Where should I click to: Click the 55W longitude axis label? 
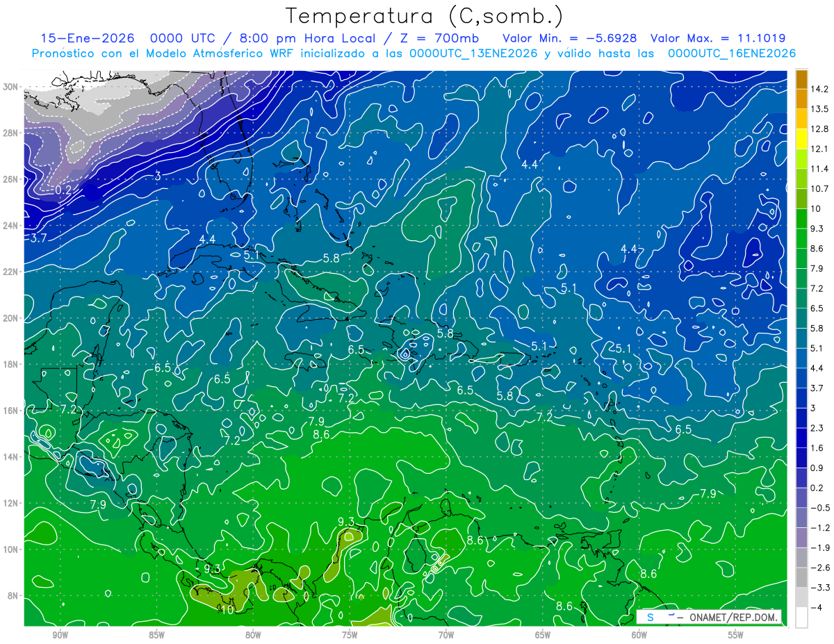(x=736, y=635)
